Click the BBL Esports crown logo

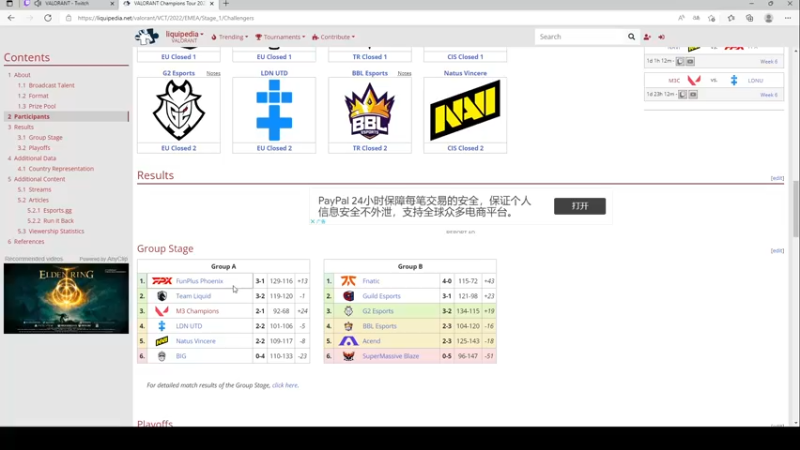click(x=369, y=111)
